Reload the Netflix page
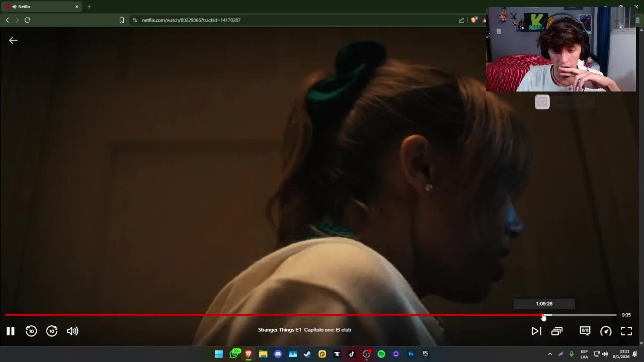This screenshot has height=362, width=644. point(27,20)
